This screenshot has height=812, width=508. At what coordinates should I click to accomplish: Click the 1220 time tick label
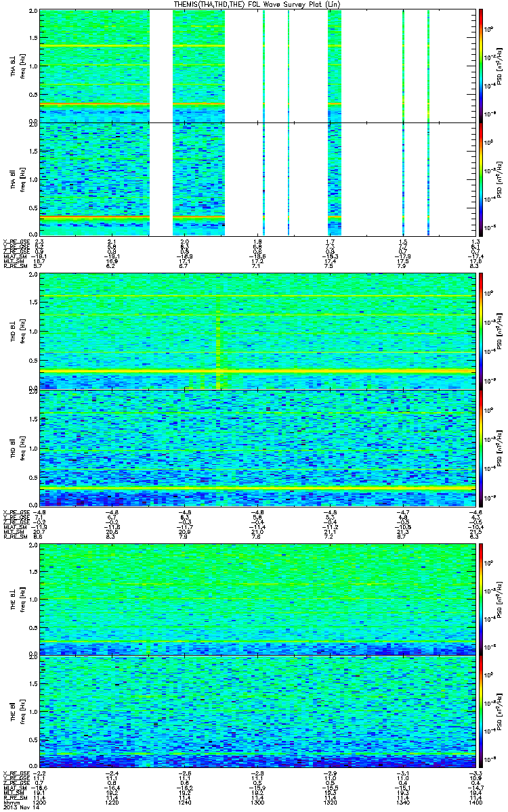[x=112, y=803]
